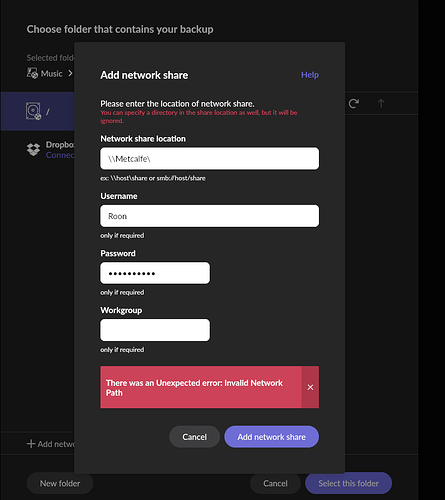Click the Dropbox logo icon
The height and width of the screenshot is (500, 445).
[33, 150]
